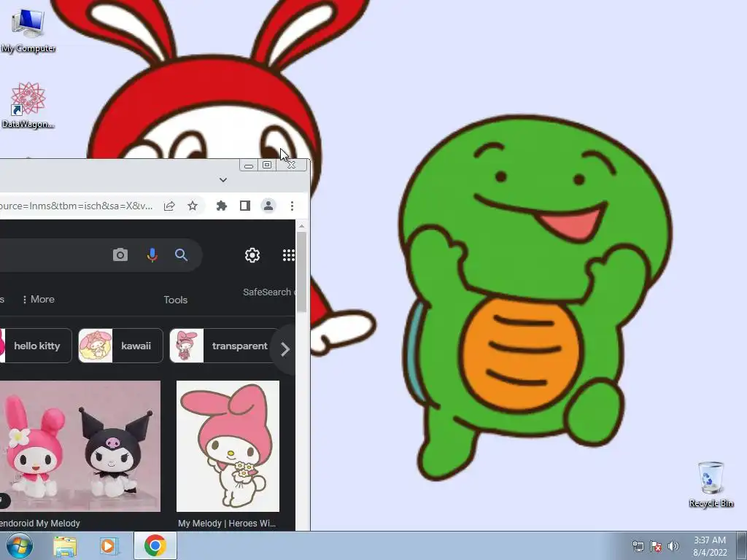This screenshot has width=747, height=560.
Task: Open Windows Media Player from taskbar
Action: pos(108,546)
